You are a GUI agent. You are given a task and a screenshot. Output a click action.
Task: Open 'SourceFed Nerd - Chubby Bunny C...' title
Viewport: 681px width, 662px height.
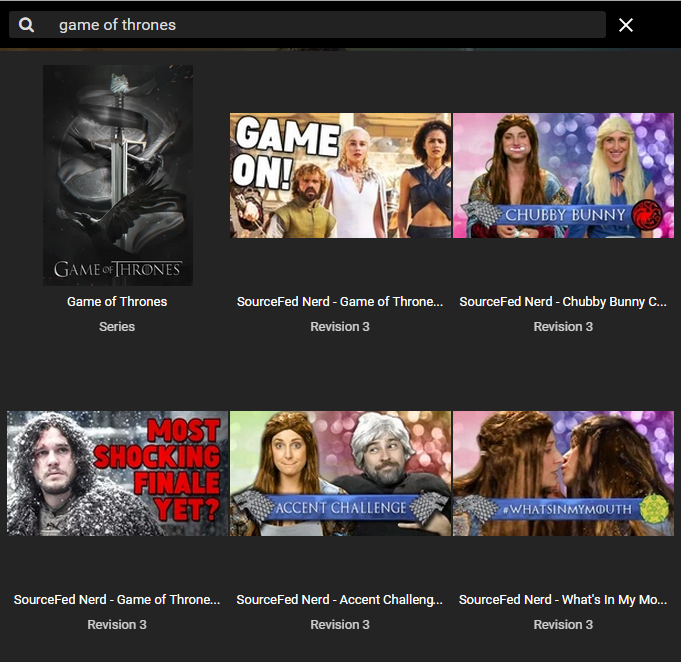pos(563,301)
